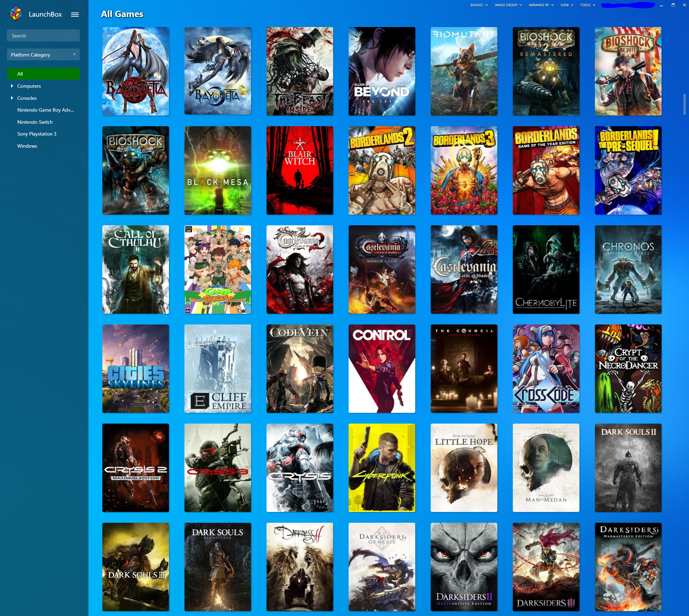This screenshot has width=689, height=616.
Task: Select Darksiders II Deathinitive Edition cover
Action: (464, 567)
